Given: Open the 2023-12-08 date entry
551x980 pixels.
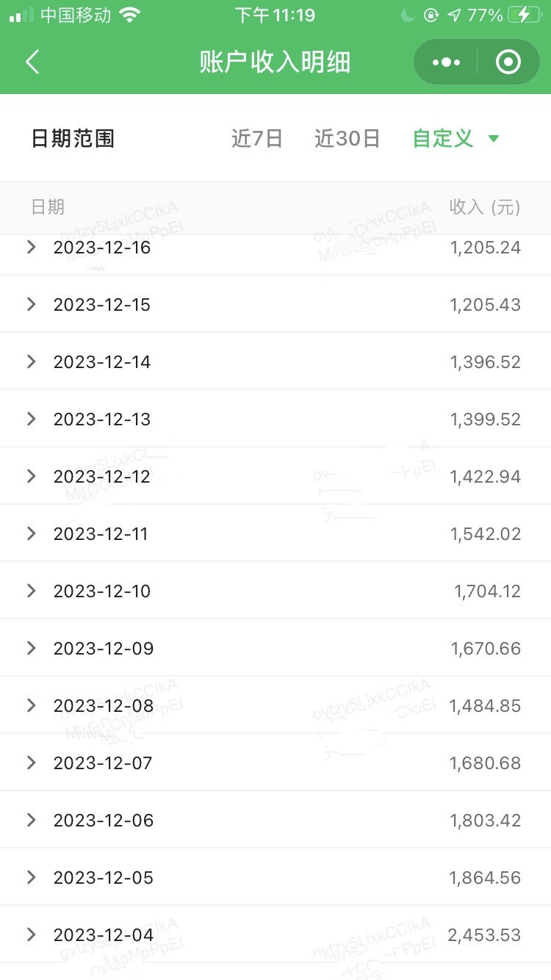Looking at the screenshot, I should coord(104,706).
